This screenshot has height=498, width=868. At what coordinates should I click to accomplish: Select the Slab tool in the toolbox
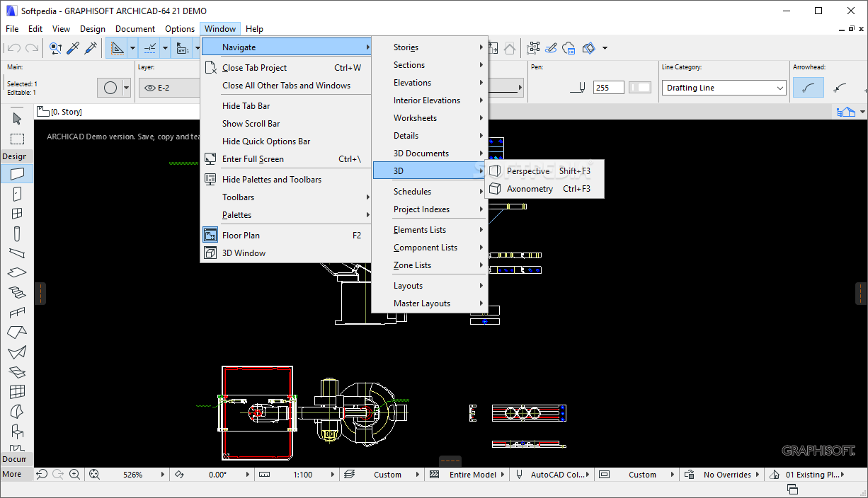[x=17, y=273]
